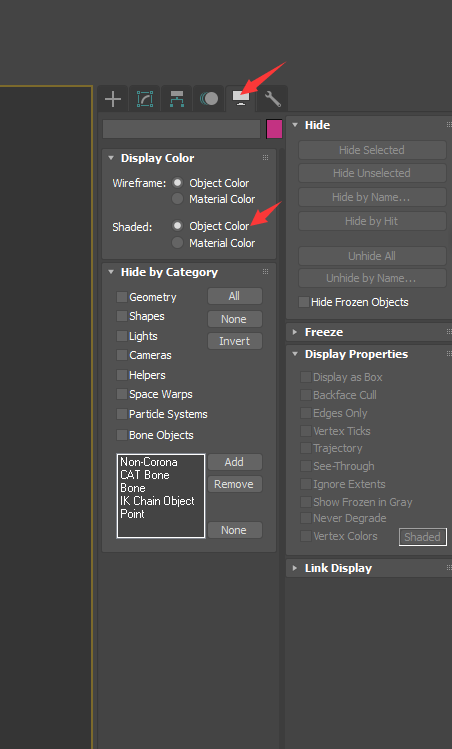This screenshot has height=749, width=452.
Task: Click the Hide rollout grip handle
Action: pyautogui.click(x=449, y=125)
